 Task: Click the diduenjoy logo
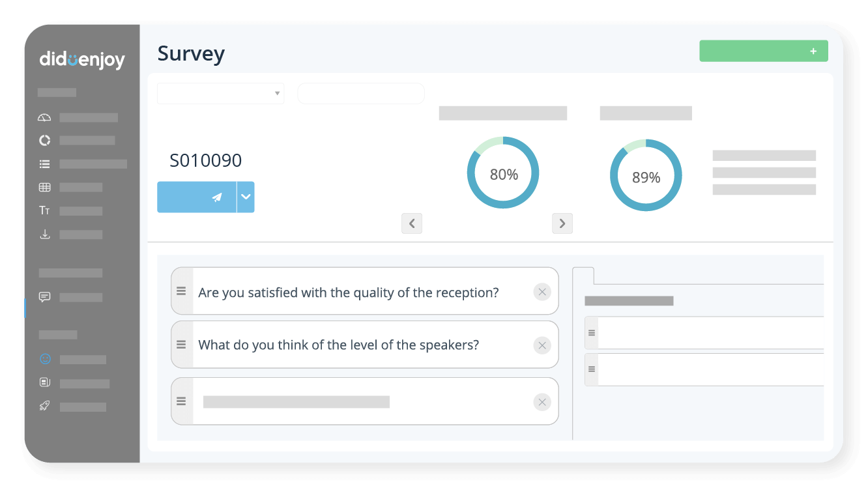click(x=81, y=60)
